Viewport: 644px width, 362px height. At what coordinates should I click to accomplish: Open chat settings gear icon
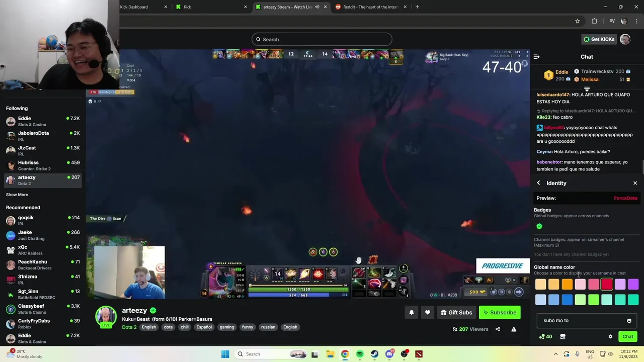[610, 337]
